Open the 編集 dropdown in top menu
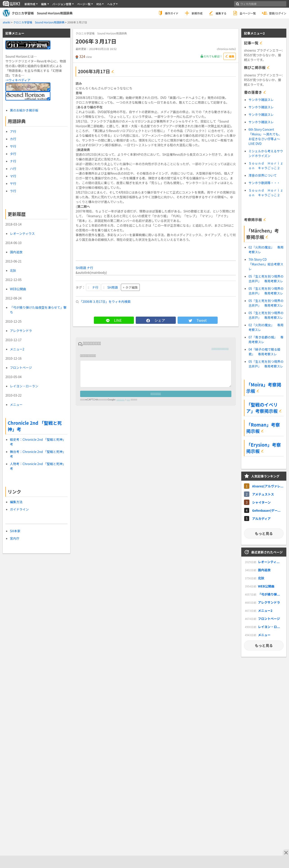289x868 pixels. click(x=45, y=4)
